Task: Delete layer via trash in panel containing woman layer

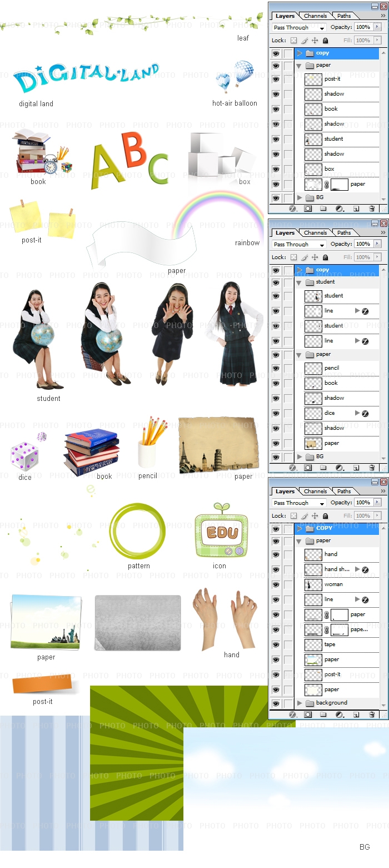Action: click(x=372, y=715)
